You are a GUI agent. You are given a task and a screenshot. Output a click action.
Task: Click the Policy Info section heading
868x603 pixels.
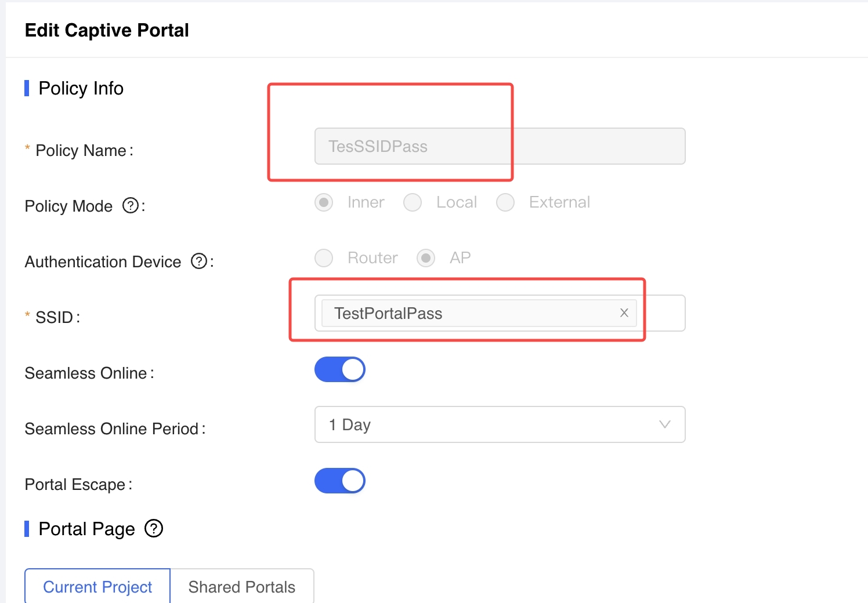81,89
